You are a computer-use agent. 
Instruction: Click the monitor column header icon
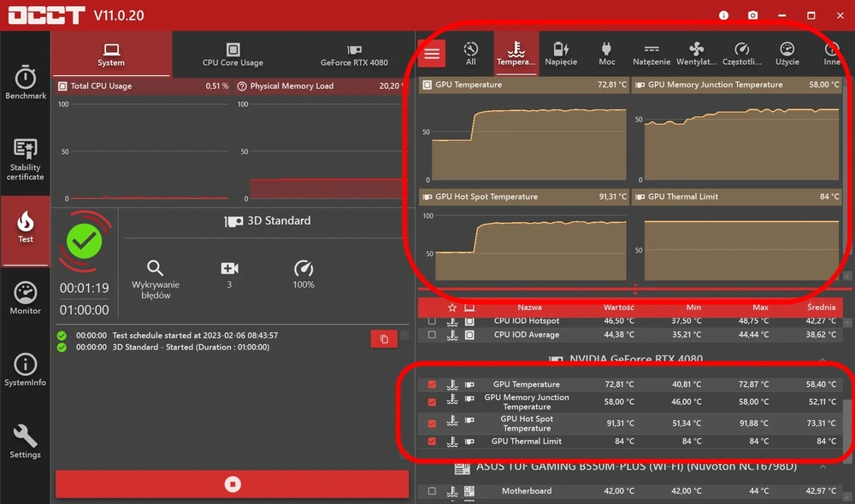click(469, 308)
